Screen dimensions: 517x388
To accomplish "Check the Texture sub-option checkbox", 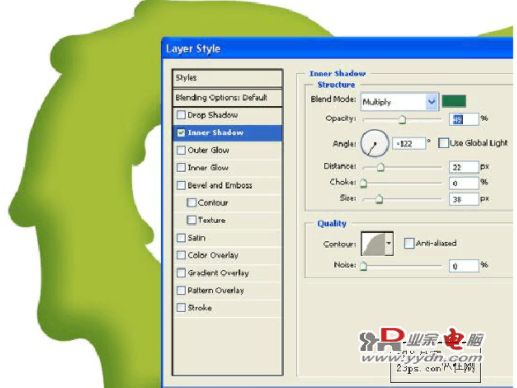I will point(191,220).
